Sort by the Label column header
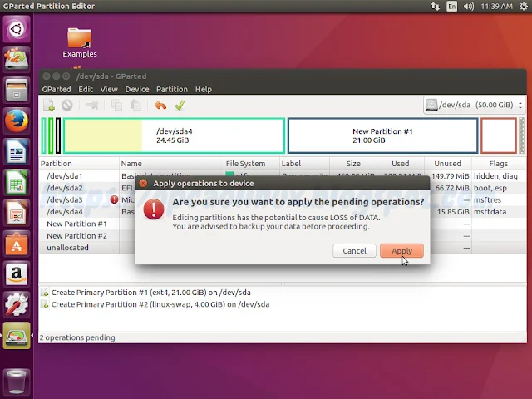Image resolution: width=532 pixels, height=399 pixels. click(x=304, y=164)
